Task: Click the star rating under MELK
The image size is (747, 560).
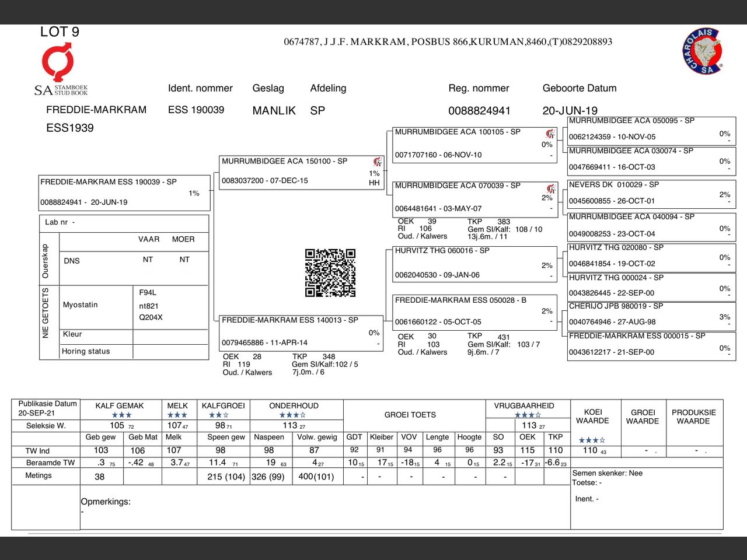Action: pos(177,415)
